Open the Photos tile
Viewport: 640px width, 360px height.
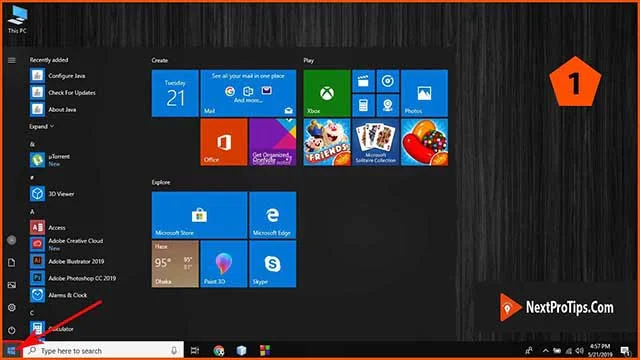424,93
